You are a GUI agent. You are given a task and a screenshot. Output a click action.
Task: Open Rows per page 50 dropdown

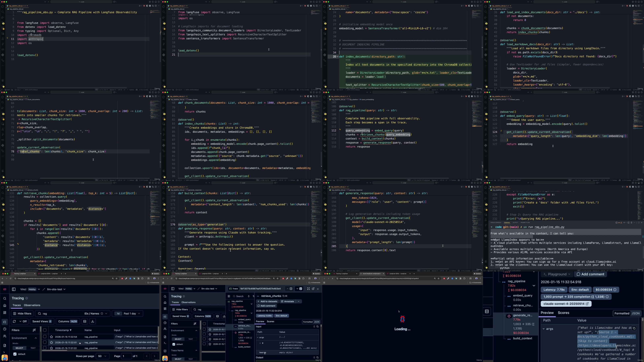click(102, 356)
